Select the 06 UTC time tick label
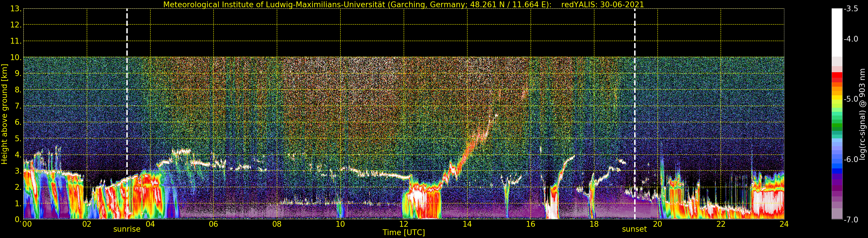This screenshot has width=868, height=238. [214, 224]
